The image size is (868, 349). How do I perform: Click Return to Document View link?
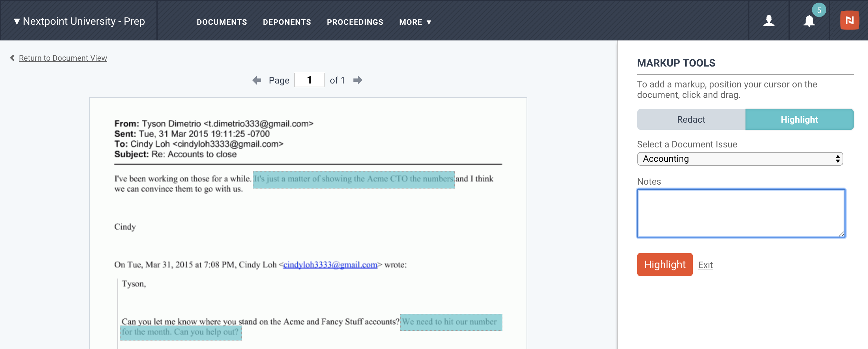click(x=63, y=58)
